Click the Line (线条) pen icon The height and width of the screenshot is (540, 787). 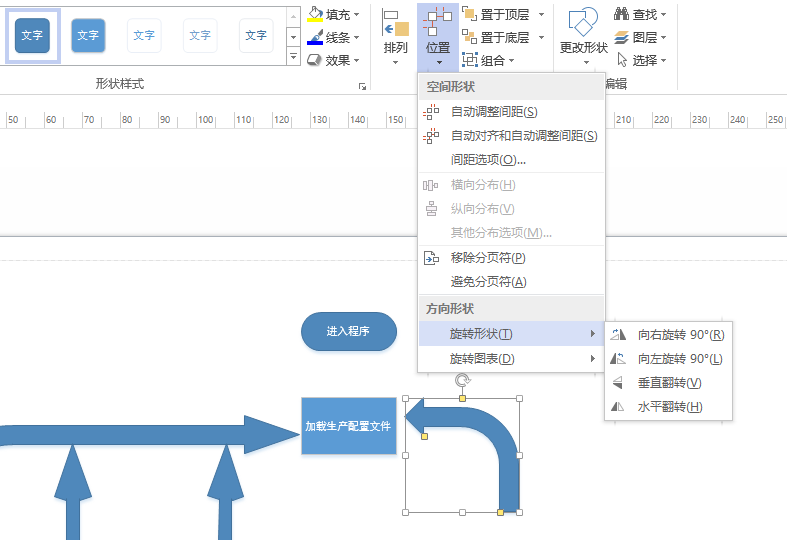pyautogui.click(x=315, y=37)
